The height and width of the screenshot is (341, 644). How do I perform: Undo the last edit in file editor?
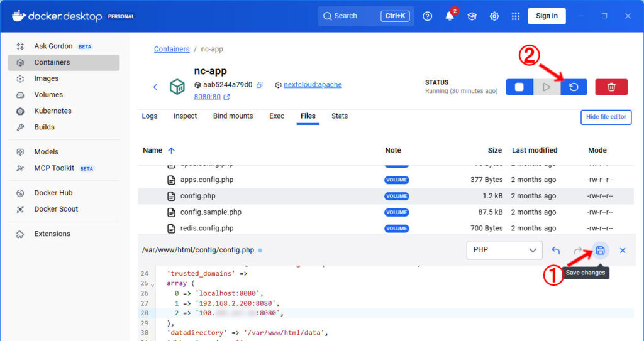556,251
